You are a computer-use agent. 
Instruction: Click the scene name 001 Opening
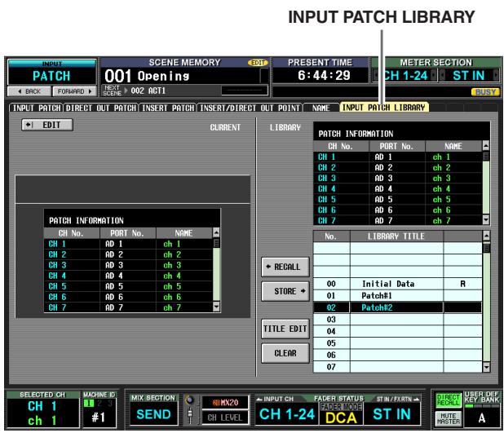148,76
